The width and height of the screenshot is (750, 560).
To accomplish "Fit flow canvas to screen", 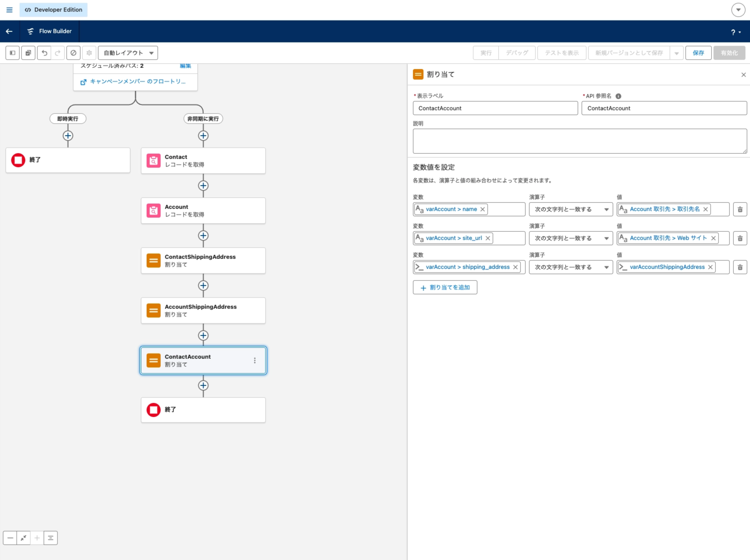I will pos(24,538).
